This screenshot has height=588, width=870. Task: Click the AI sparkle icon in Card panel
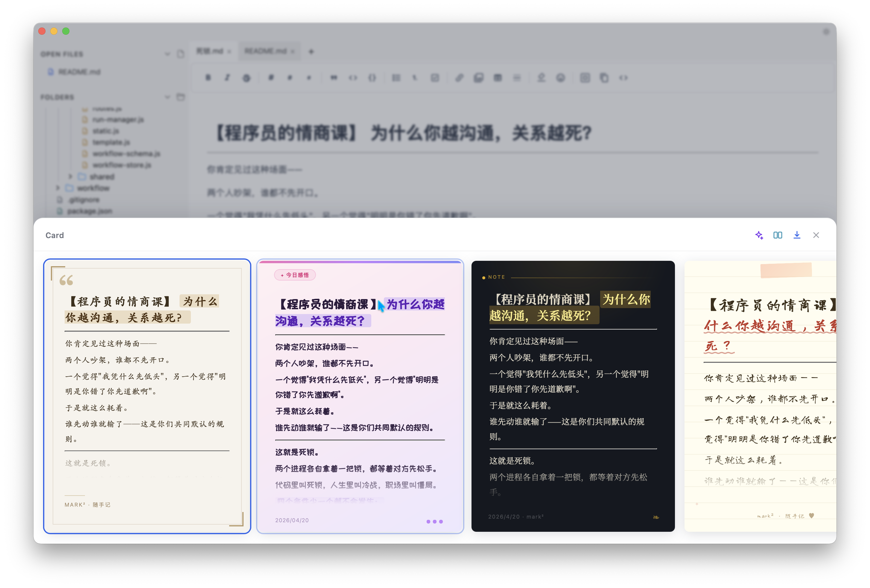click(759, 235)
